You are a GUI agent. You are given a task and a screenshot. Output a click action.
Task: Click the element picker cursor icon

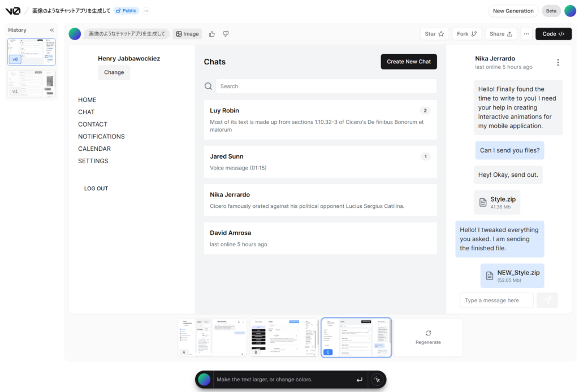[x=377, y=380]
